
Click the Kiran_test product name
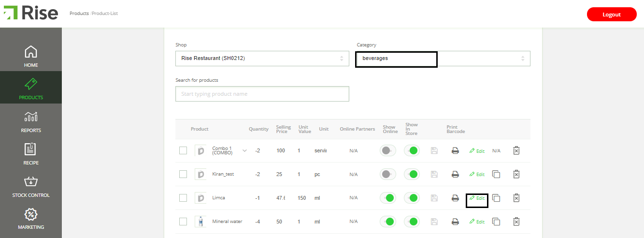(223, 174)
